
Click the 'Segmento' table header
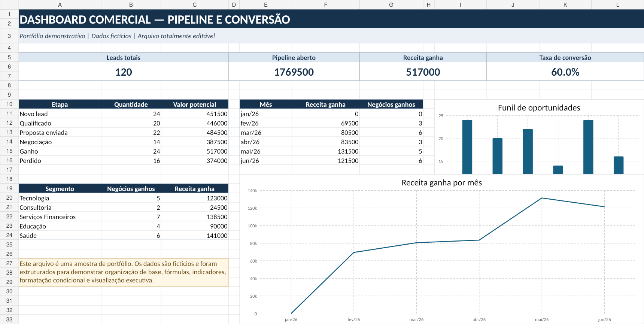tap(60, 188)
